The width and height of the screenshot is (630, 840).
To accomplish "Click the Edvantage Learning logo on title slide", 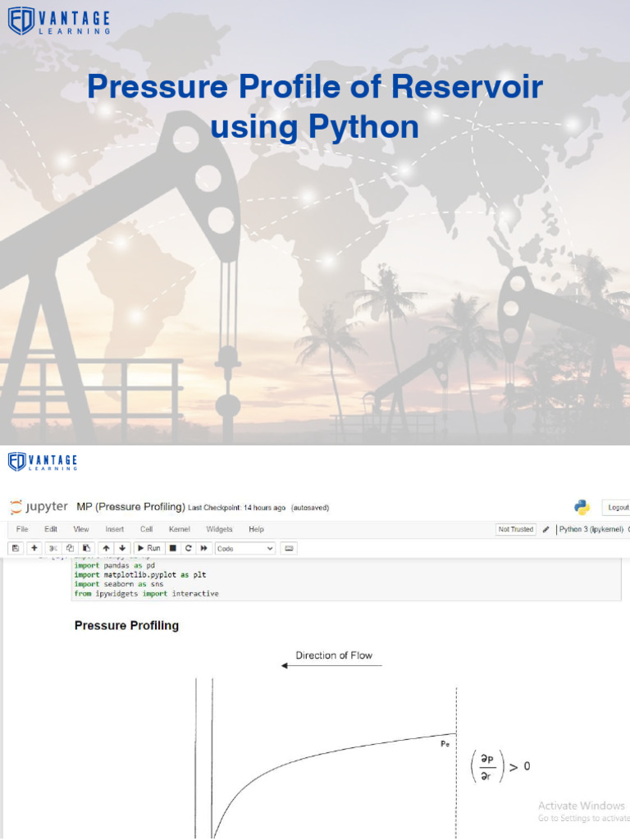I will (59, 21).
